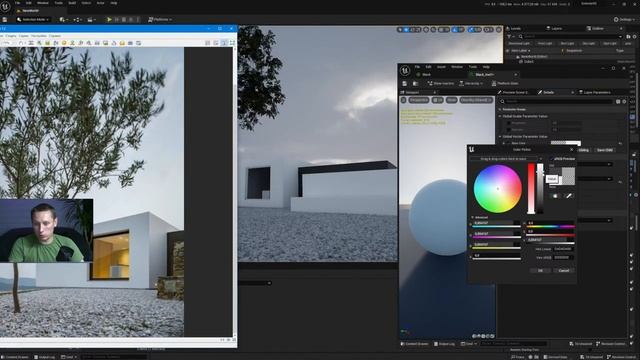The height and width of the screenshot is (360, 640).
Task: Click the preview sphere shape icon in viewport
Action: tap(478, 336)
